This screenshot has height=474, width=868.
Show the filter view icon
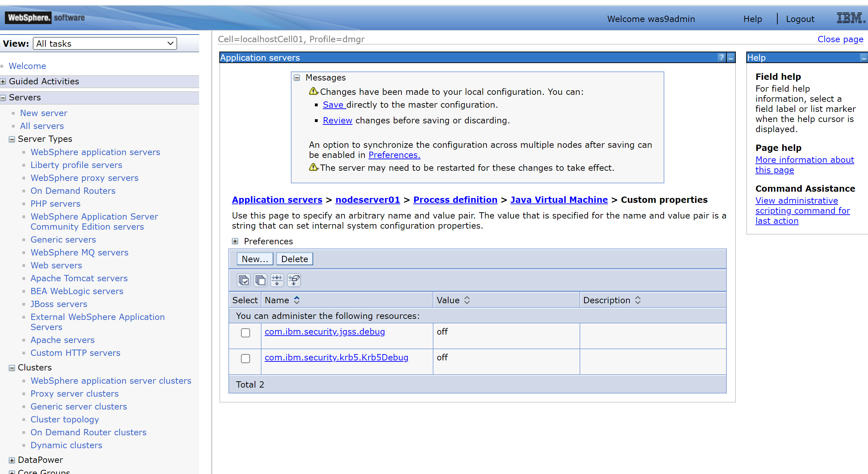point(277,280)
